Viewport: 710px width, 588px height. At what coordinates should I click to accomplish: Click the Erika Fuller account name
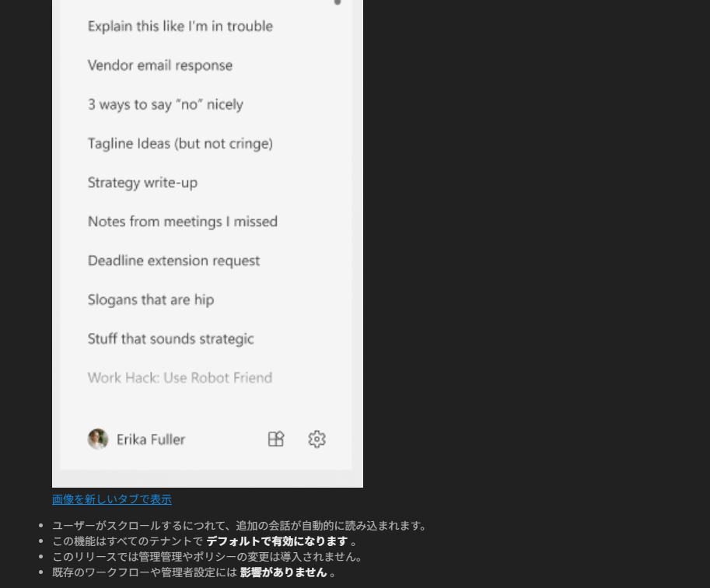(x=151, y=439)
